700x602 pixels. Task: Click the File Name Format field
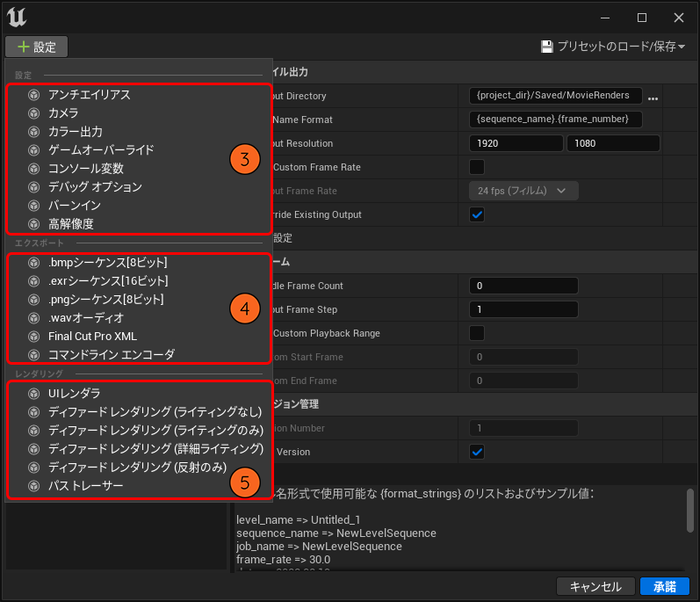tap(556, 120)
